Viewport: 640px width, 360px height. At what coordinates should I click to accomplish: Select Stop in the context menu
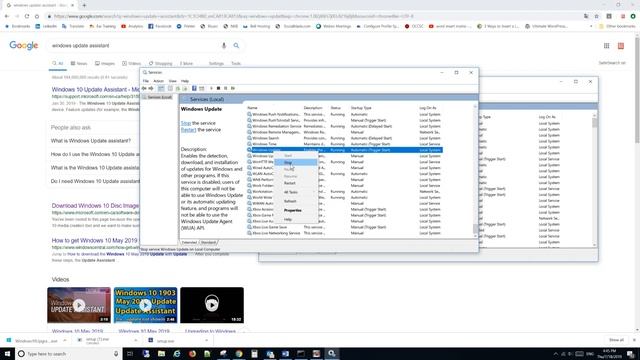(296, 162)
